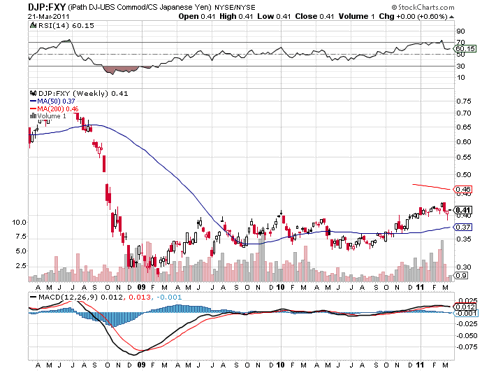Click the blue -0.001 MACD histogram legend value
Viewport: 489px width, 371px height.
(x=169, y=297)
